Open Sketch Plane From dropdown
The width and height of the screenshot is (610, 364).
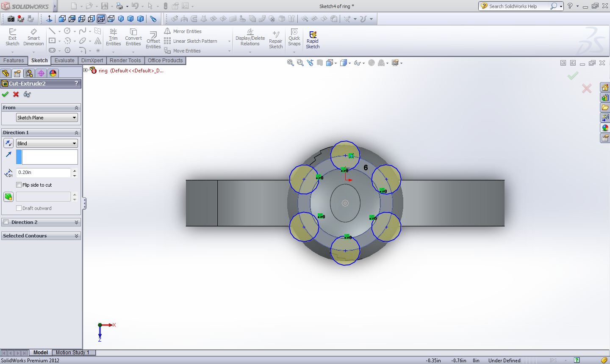click(47, 118)
